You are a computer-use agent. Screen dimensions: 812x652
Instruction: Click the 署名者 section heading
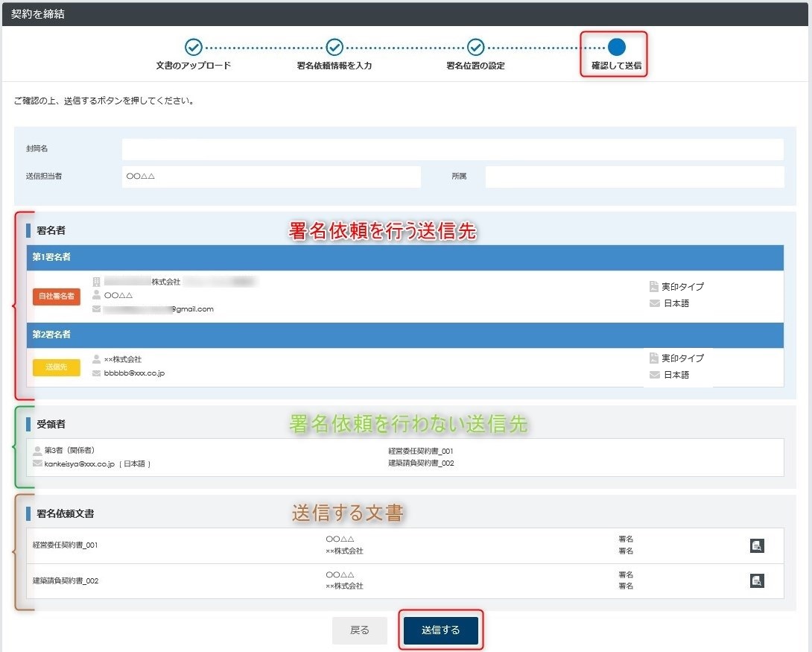point(51,230)
